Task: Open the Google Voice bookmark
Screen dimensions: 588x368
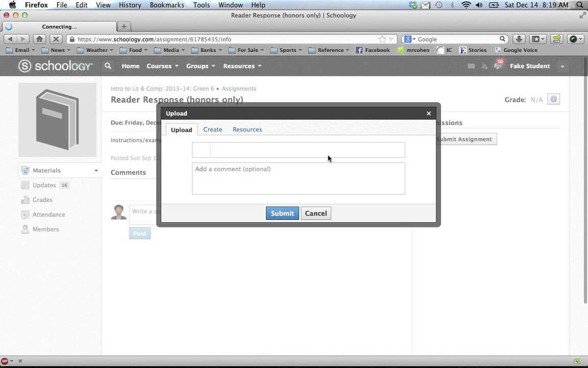Action: pos(517,50)
